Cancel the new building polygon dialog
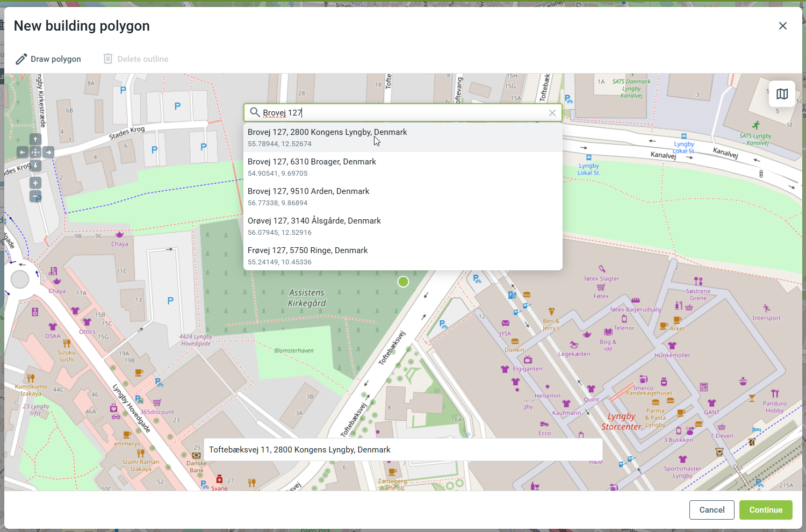Screen dimensions: 806x532 pyautogui.click(x=711, y=510)
